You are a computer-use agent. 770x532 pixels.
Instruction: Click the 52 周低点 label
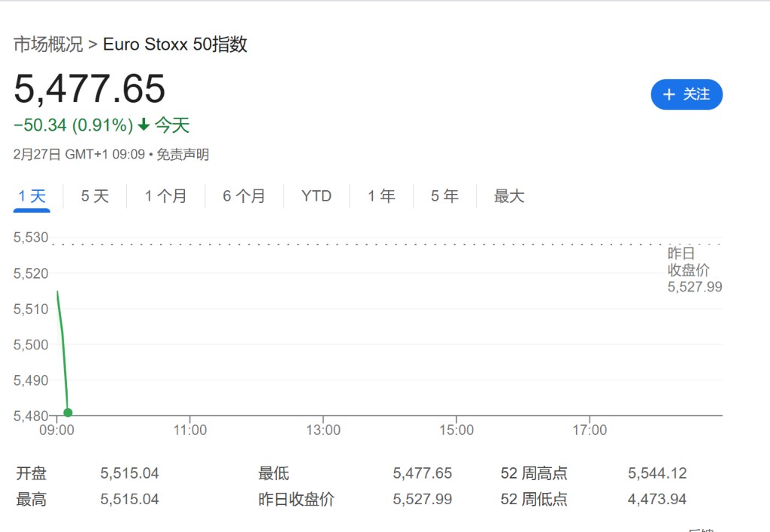pyautogui.click(x=535, y=500)
